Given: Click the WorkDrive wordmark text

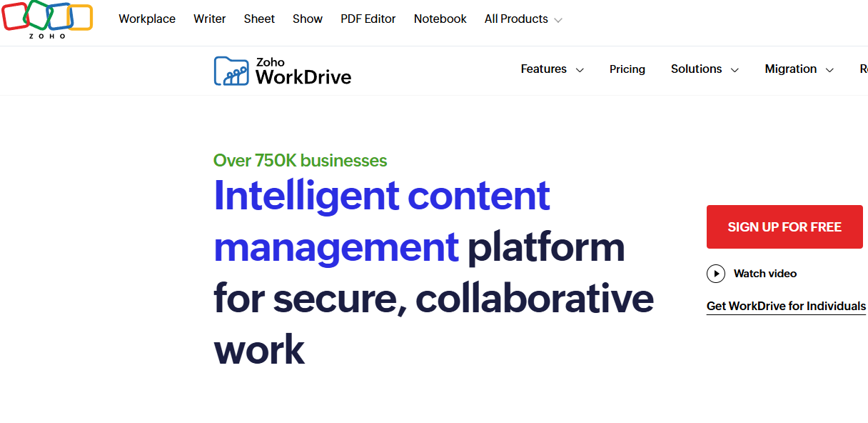Looking at the screenshot, I should pos(303,76).
